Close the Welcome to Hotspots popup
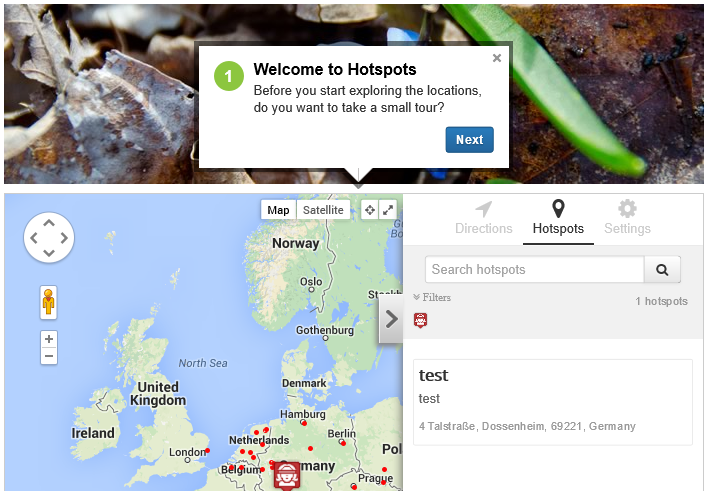Screen dimensions: 704x491 [x=497, y=58]
